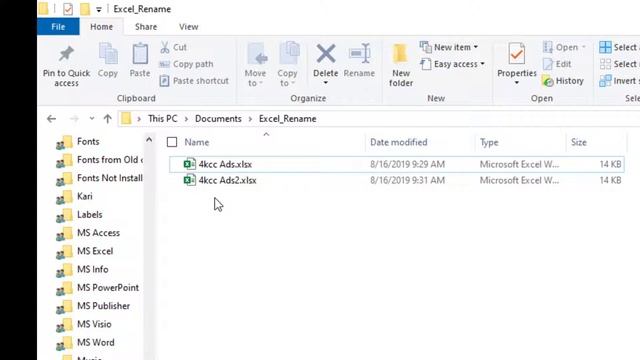The height and width of the screenshot is (360, 640).
Task: Switch to the View ribbon tab
Action: (x=189, y=27)
